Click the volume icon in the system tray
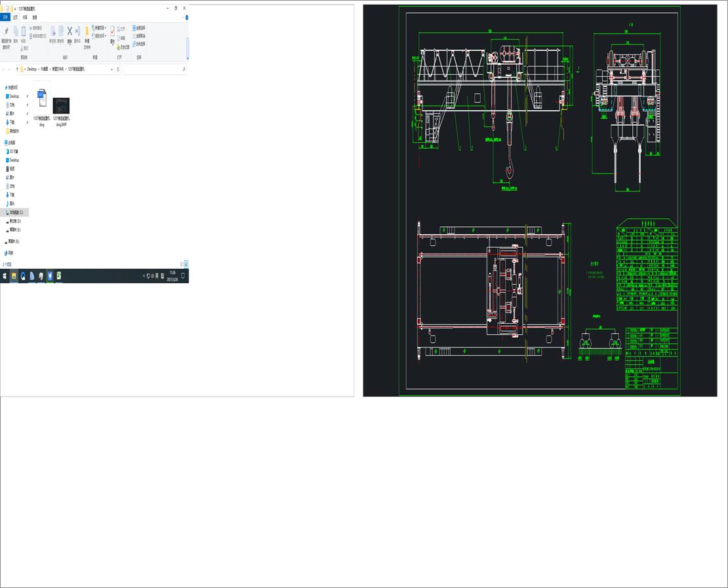Image resolution: width=728 pixels, height=588 pixels. pos(153,276)
